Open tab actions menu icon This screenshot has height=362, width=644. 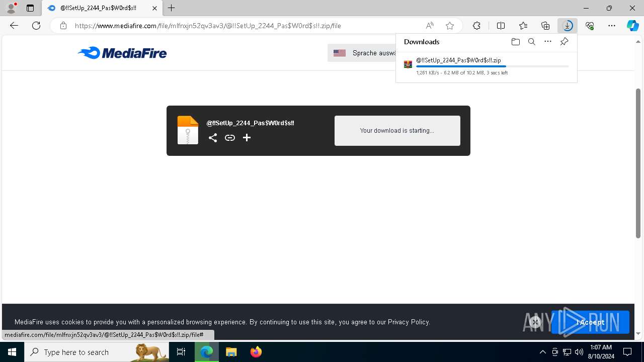(30, 8)
